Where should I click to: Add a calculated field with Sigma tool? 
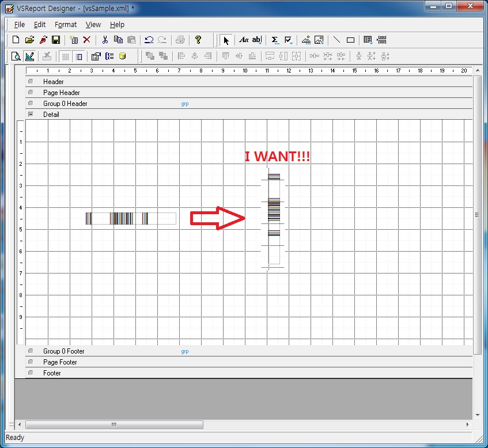[x=275, y=40]
